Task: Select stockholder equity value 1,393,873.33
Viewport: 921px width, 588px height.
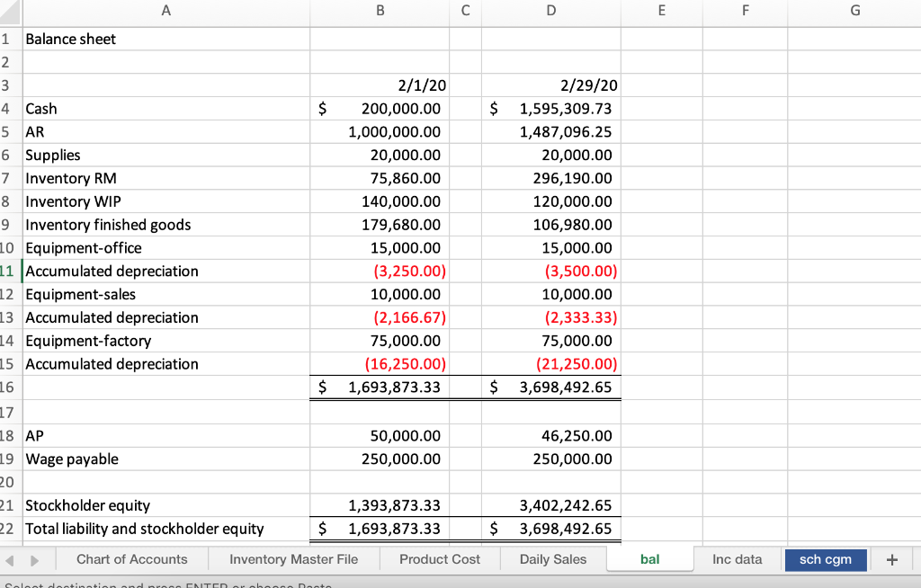Action: click(380, 505)
